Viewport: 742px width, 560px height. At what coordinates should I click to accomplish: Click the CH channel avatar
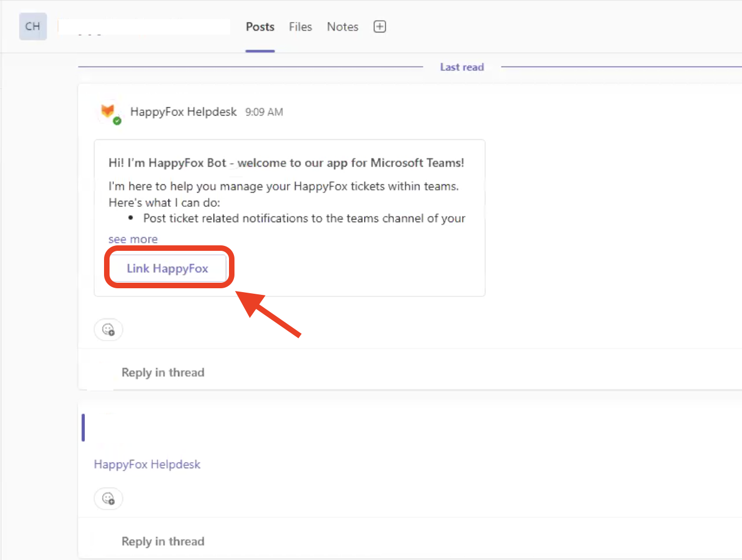point(32,26)
